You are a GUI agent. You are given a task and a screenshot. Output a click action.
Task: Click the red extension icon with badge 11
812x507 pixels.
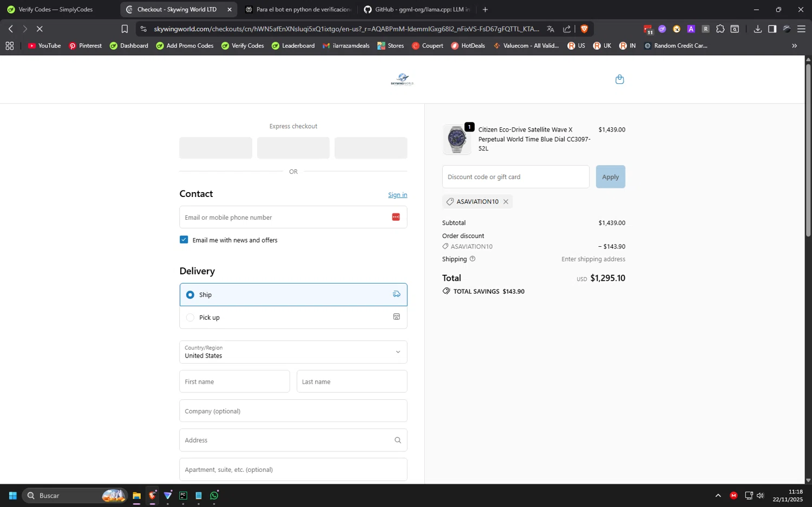click(648, 30)
